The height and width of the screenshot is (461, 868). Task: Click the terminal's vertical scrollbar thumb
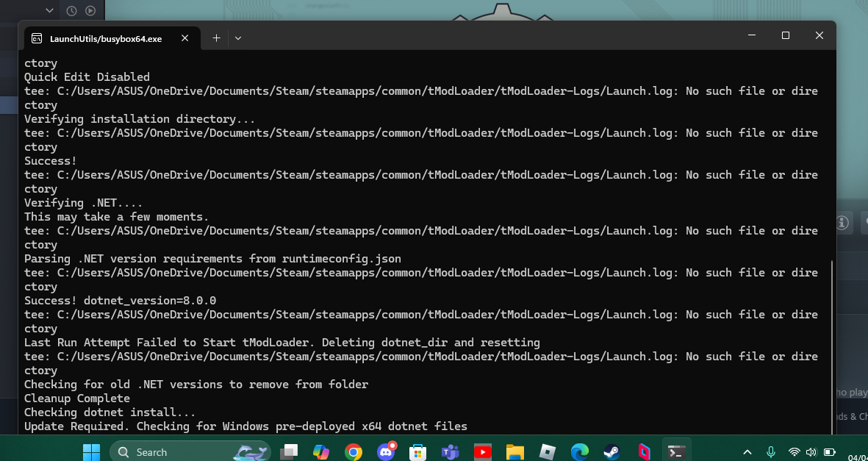pos(832,347)
